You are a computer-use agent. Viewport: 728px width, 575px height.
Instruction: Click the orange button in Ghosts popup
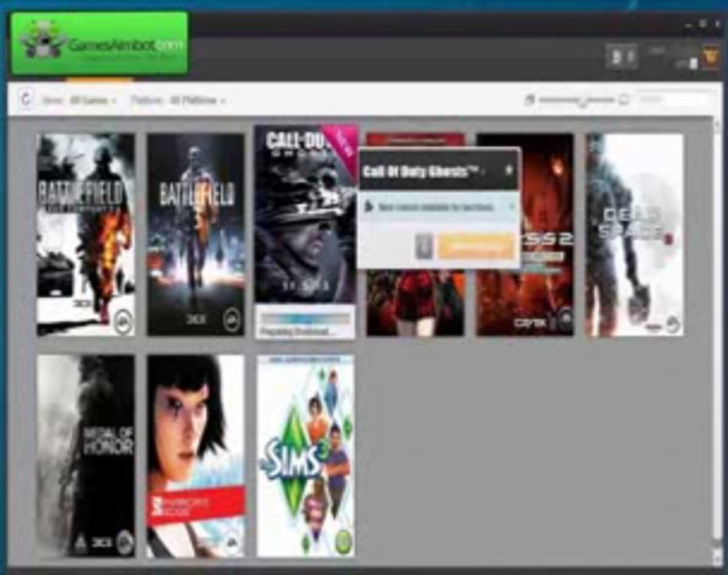click(476, 246)
